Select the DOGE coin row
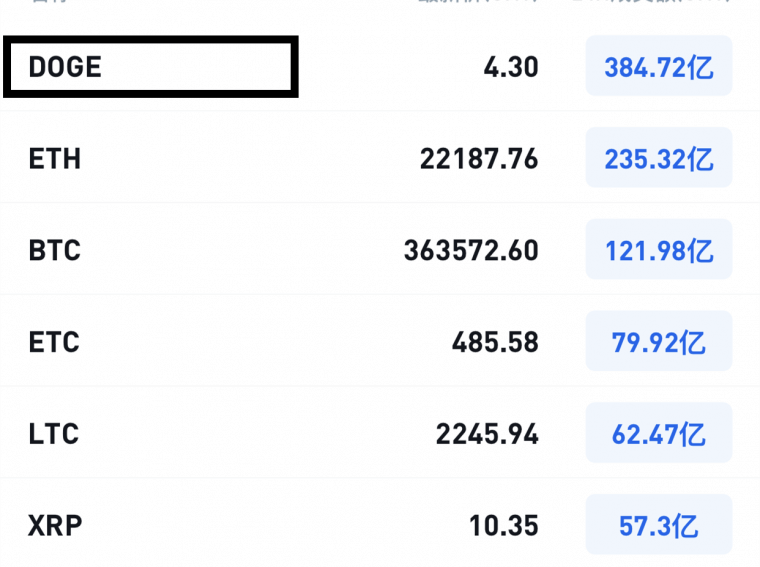The height and width of the screenshot is (567, 760). point(380,66)
